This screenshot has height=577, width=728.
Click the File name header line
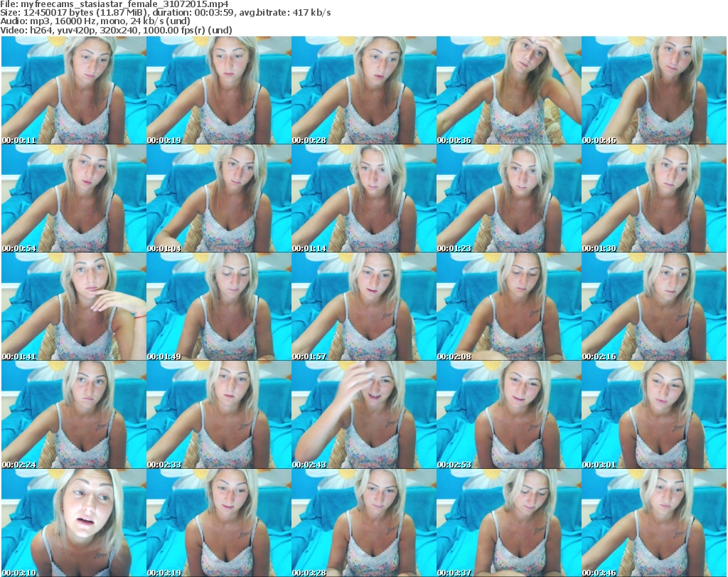click(114, 4)
